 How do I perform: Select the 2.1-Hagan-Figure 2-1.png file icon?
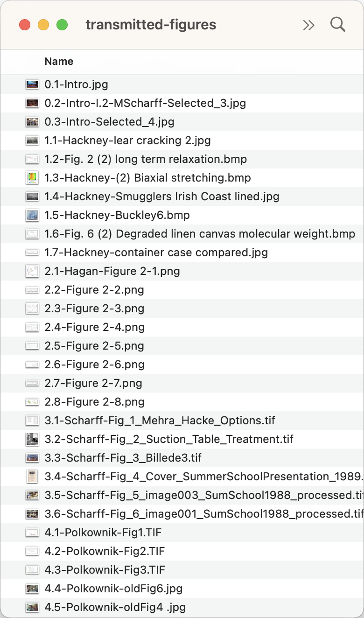(x=32, y=271)
